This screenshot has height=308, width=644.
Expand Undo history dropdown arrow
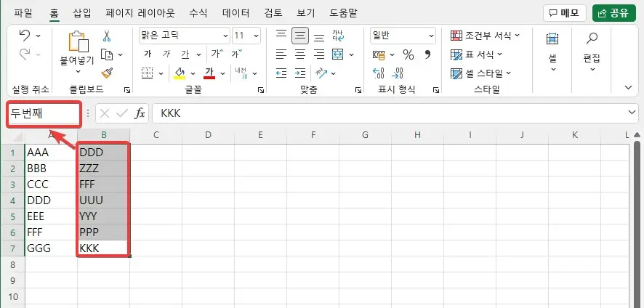point(39,36)
